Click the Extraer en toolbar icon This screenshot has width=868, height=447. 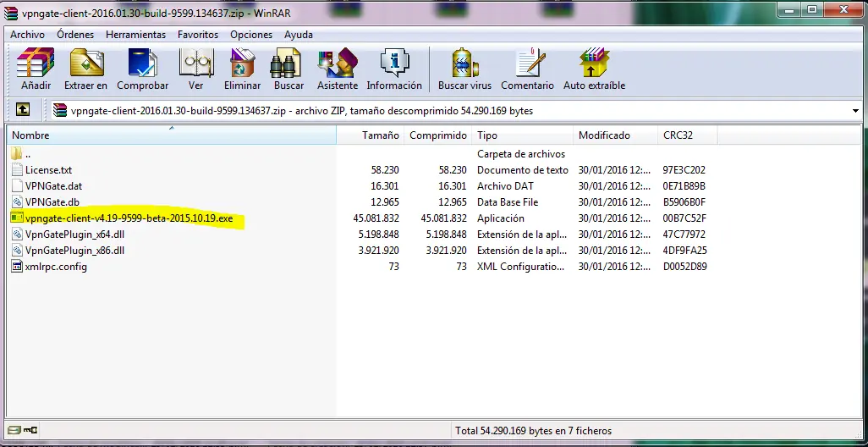tap(86, 63)
